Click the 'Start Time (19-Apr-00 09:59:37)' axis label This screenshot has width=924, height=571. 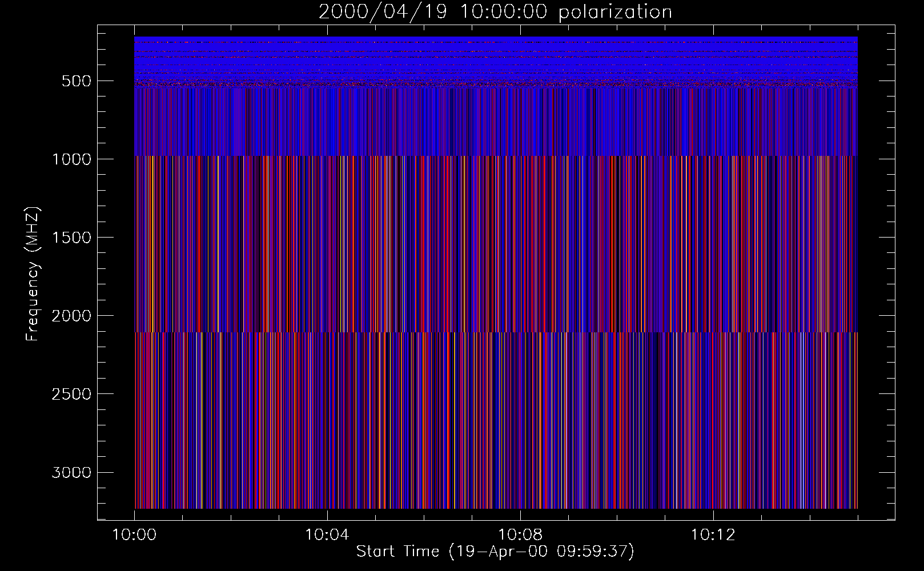coord(495,552)
